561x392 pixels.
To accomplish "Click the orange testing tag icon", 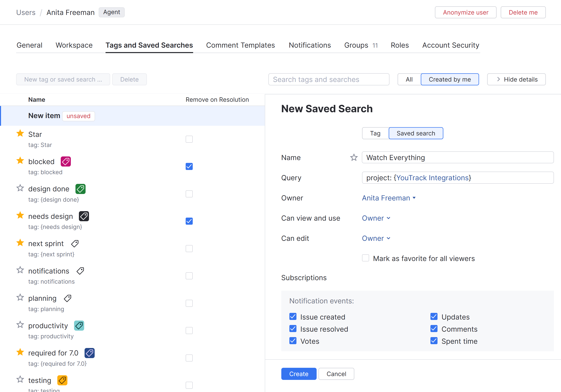I will tap(62, 380).
